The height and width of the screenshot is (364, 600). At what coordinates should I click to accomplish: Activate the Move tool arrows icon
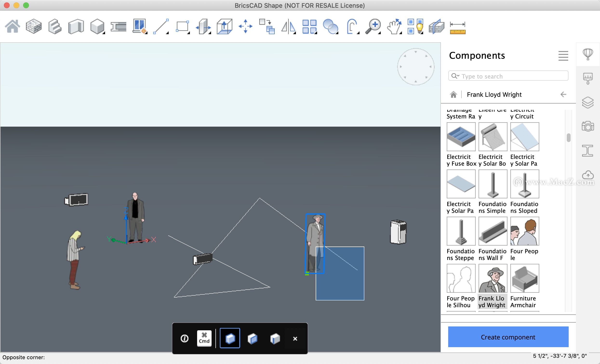coord(245,26)
